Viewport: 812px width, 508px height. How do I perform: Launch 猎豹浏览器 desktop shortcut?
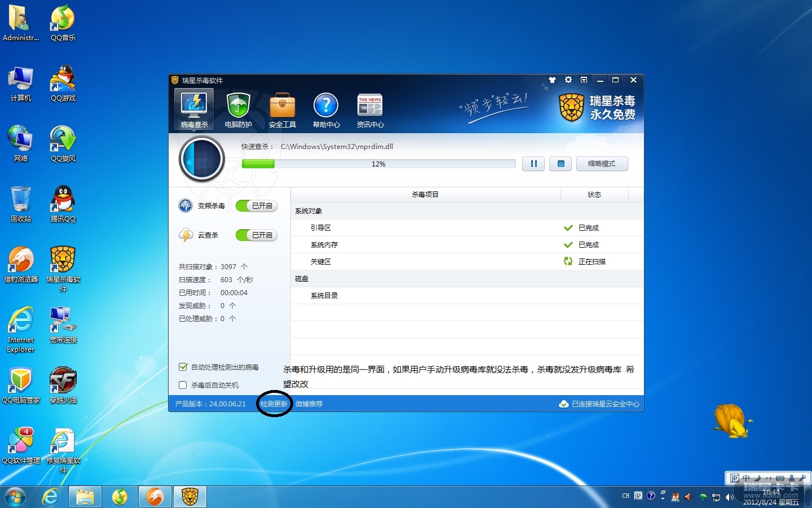point(21,265)
